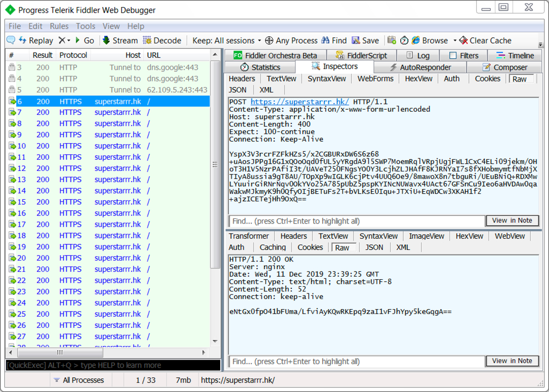Image resolution: width=549 pixels, height=392 pixels.
Task: Save sessions using the Save icon
Action: tap(365, 40)
